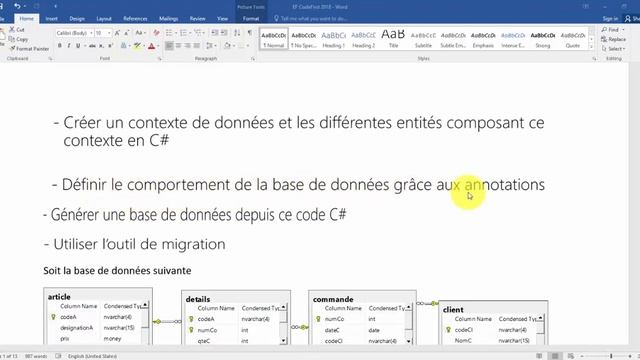The width and height of the screenshot is (640, 360).
Task: Toggle Bold formatting
Action: (x=60, y=46)
